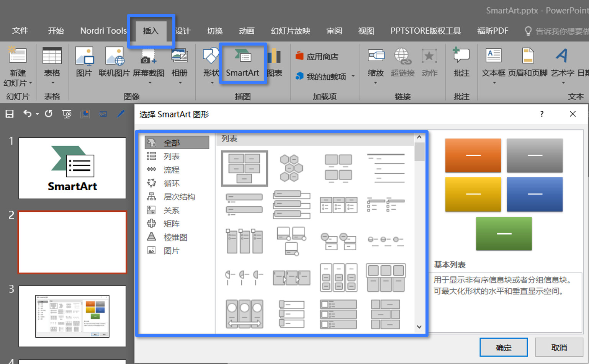Viewport: 589px width, 364px height.
Task: Save the presentation
Action: [x=9, y=114]
